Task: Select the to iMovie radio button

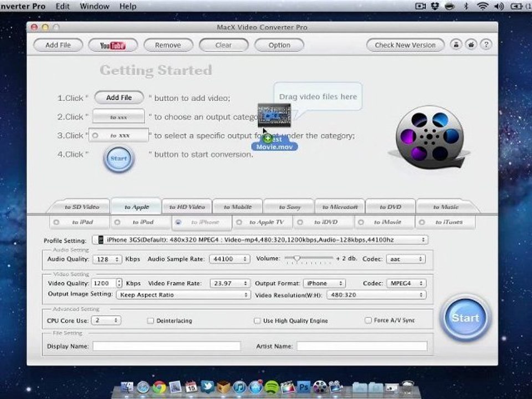Action: [361, 222]
